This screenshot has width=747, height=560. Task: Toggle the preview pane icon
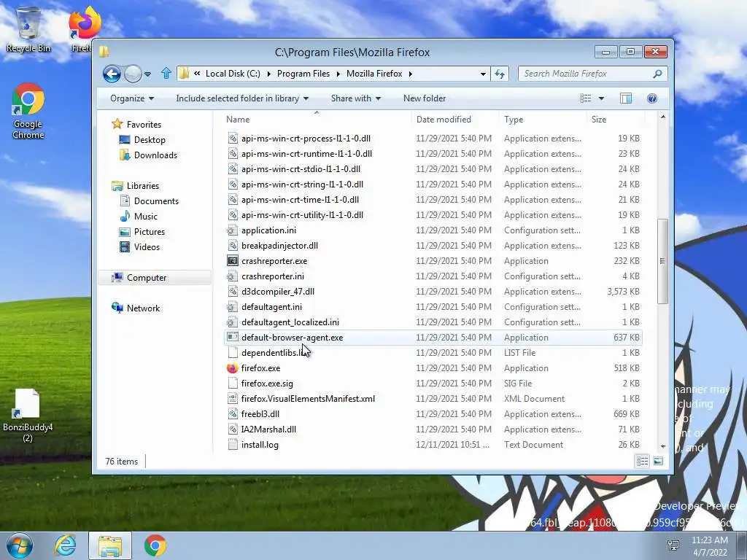(x=625, y=98)
